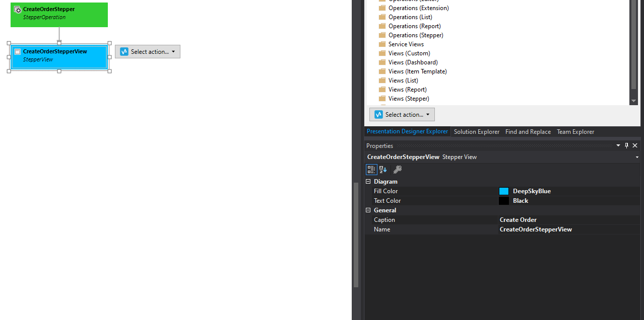Viewport: 644px width, 320px height.
Task: Click the folder icon beside Views (List)
Action: pos(382,81)
